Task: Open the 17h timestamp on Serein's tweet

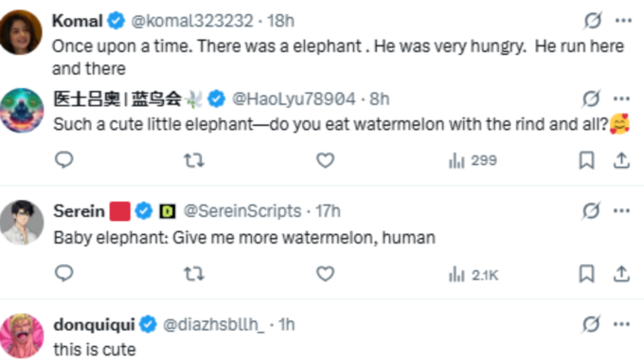Action: point(328,211)
